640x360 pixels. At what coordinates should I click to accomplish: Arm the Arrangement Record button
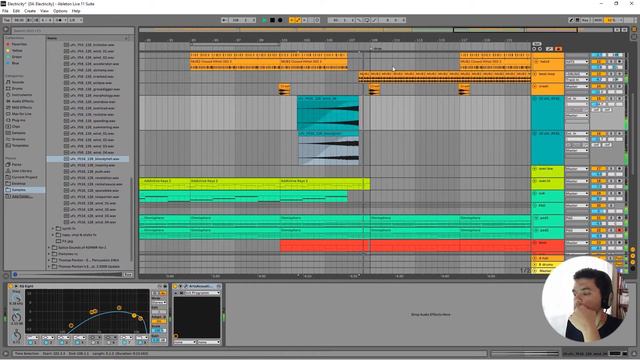tap(280, 20)
